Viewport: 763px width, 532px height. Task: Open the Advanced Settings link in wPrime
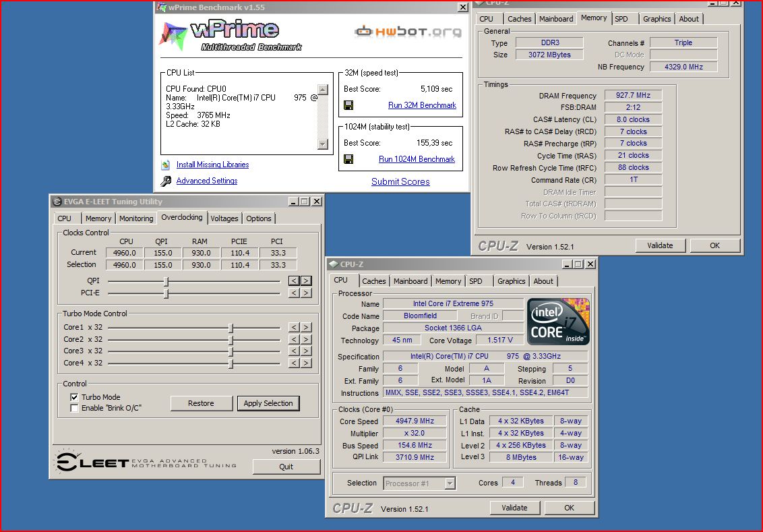pyautogui.click(x=207, y=181)
